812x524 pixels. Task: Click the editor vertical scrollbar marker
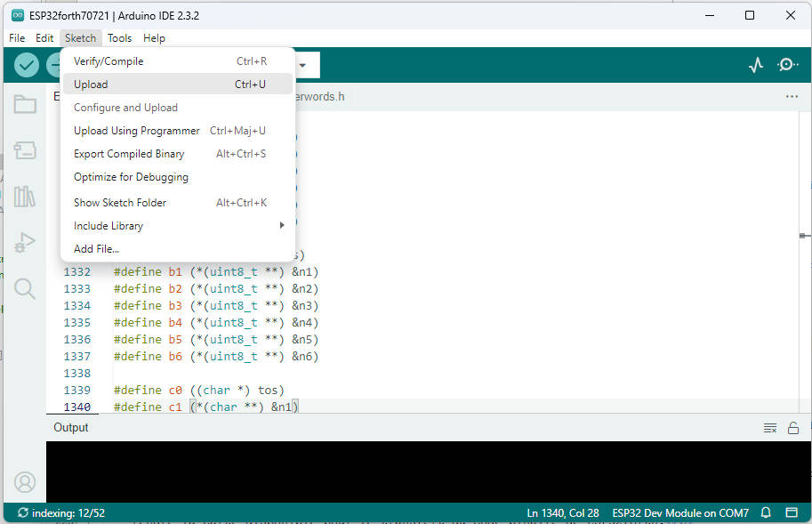pyautogui.click(x=804, y=236)
